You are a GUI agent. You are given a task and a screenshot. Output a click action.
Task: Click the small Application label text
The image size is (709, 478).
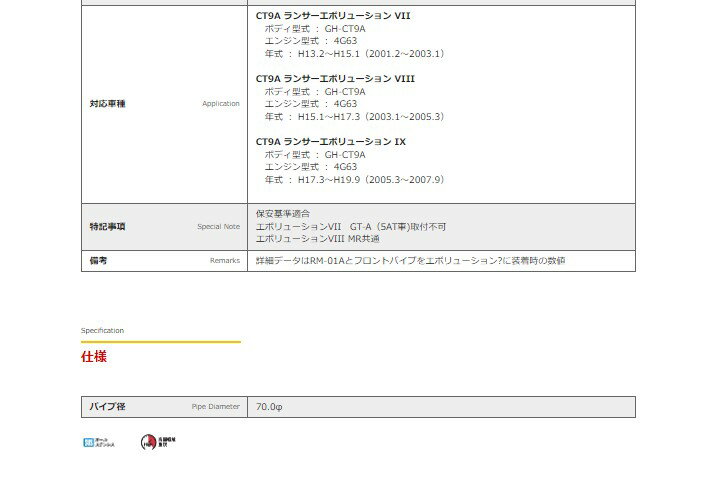[220, 104]
